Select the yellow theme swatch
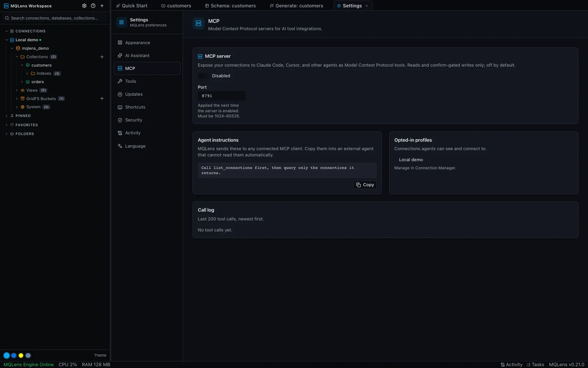The width and height of the screenshot is (588, 368). 21,355
